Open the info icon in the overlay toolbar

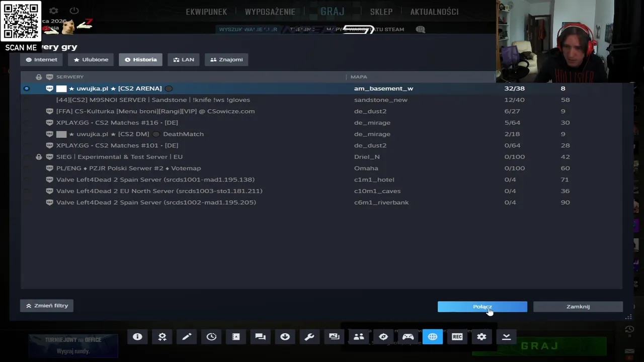click(137, 337)
